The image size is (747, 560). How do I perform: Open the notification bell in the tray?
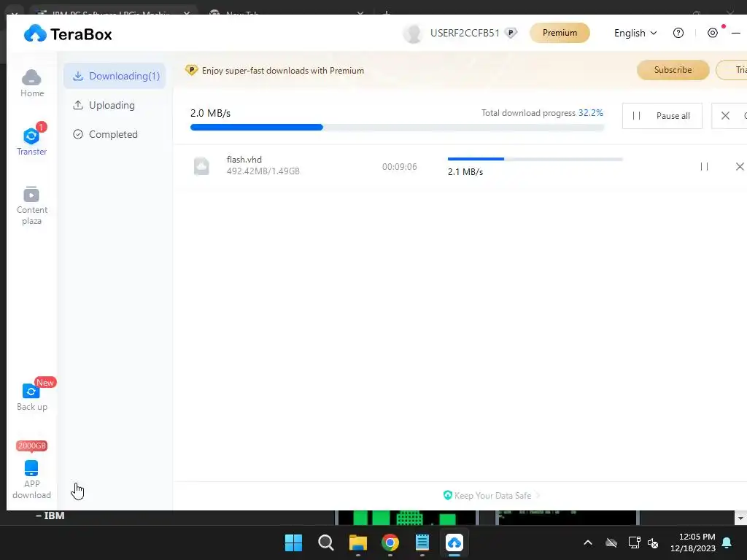point(727,542)
